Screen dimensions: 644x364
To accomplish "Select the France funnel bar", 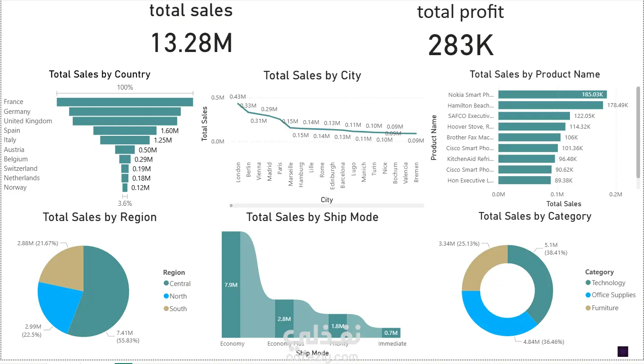I will click(x=125, y=102).
